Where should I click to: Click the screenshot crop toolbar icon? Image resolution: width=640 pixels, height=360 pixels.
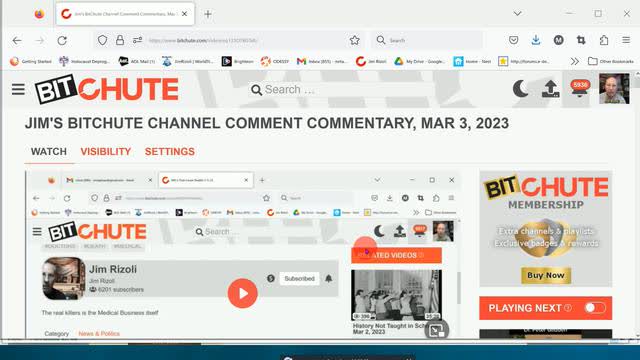click(581, 40)
